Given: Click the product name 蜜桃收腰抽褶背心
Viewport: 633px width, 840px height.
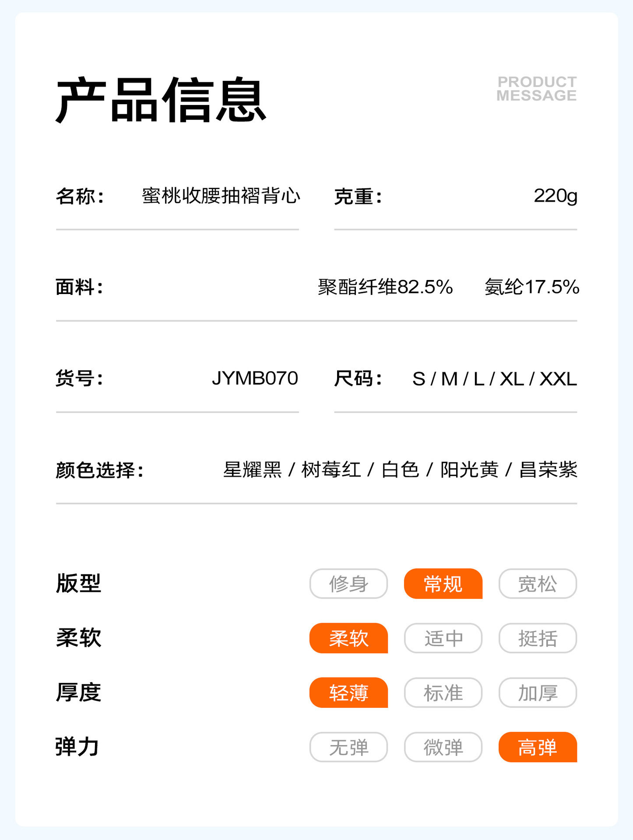Looking at the screenshot, I should click(x=221, y=196).
